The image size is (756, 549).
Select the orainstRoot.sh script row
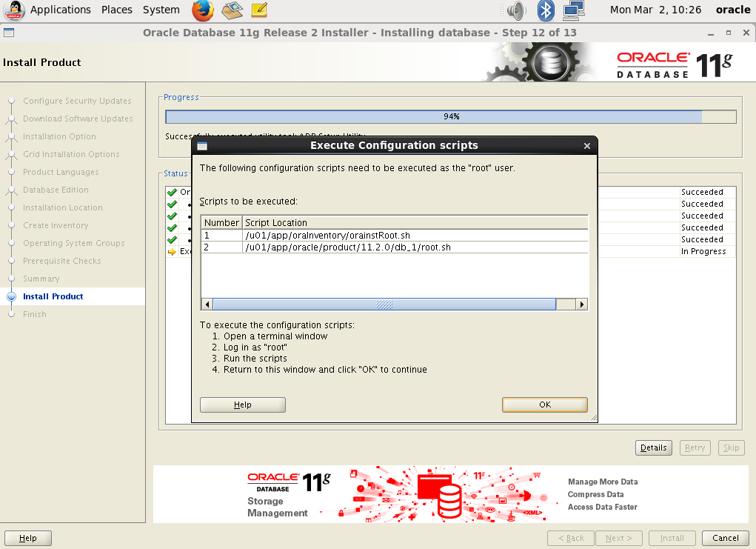click(x=395, y=236)
